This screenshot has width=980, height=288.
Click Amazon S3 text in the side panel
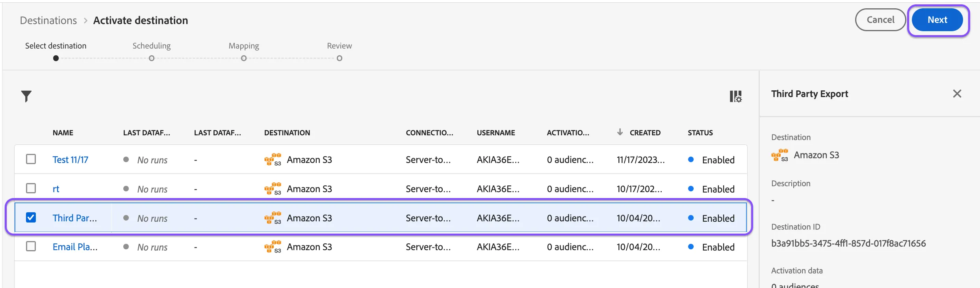click(x=817, y=155)
